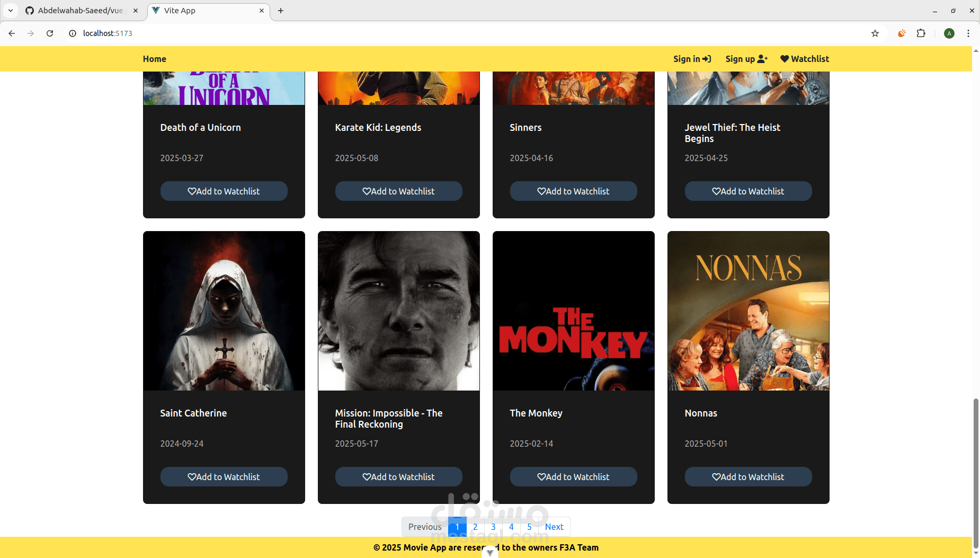Screen dimensions: 980x558
Task: Close the Vite App tab
Action: pos(262,11)
